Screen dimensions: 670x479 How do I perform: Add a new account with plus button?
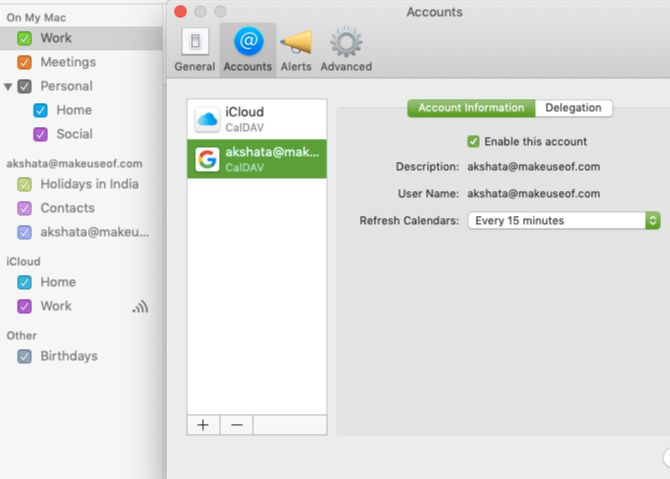point(203,424)
